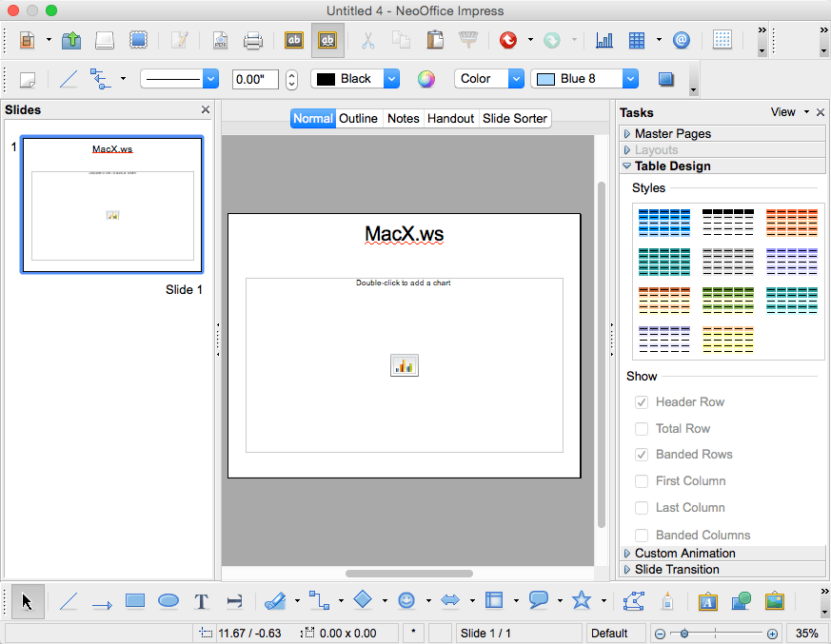Insert a chart using the toolbar chart icon
The width and height of the screenshot is (831, 644).
[604, 40]
